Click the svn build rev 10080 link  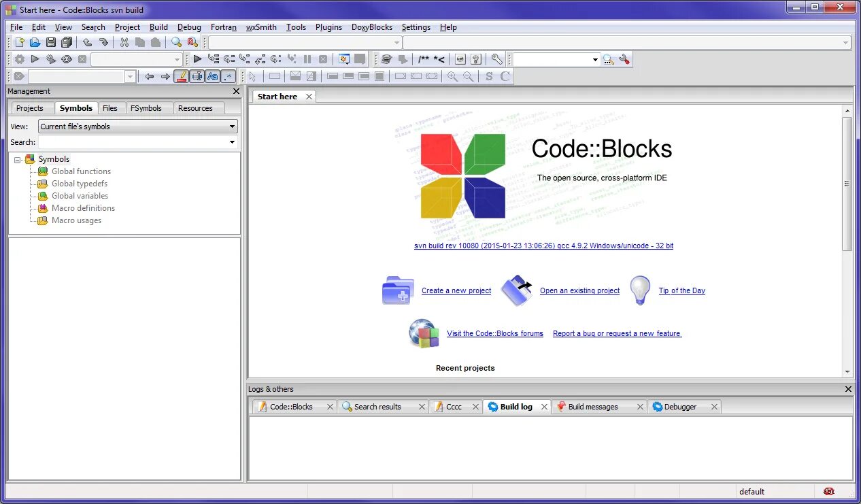click(x=543, y=246)
